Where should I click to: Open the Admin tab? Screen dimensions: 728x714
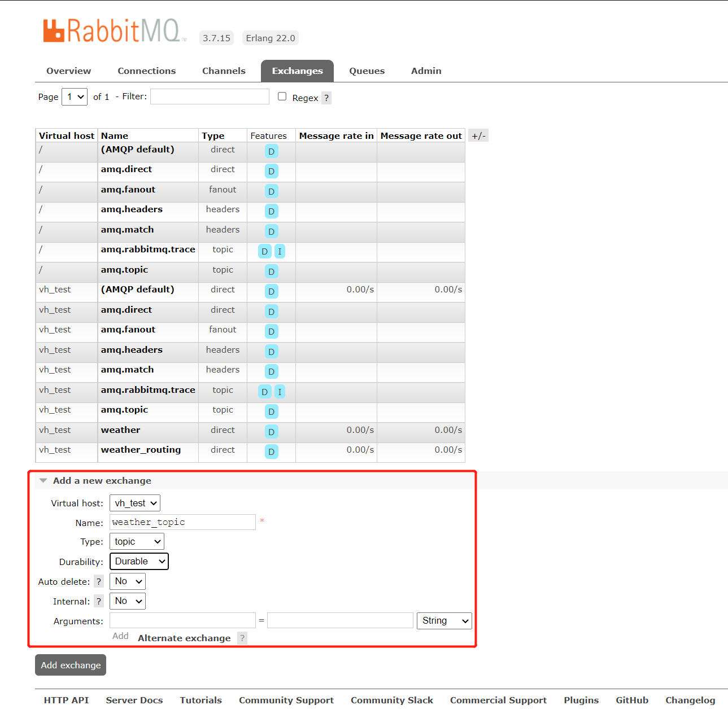tap(426, 71)
